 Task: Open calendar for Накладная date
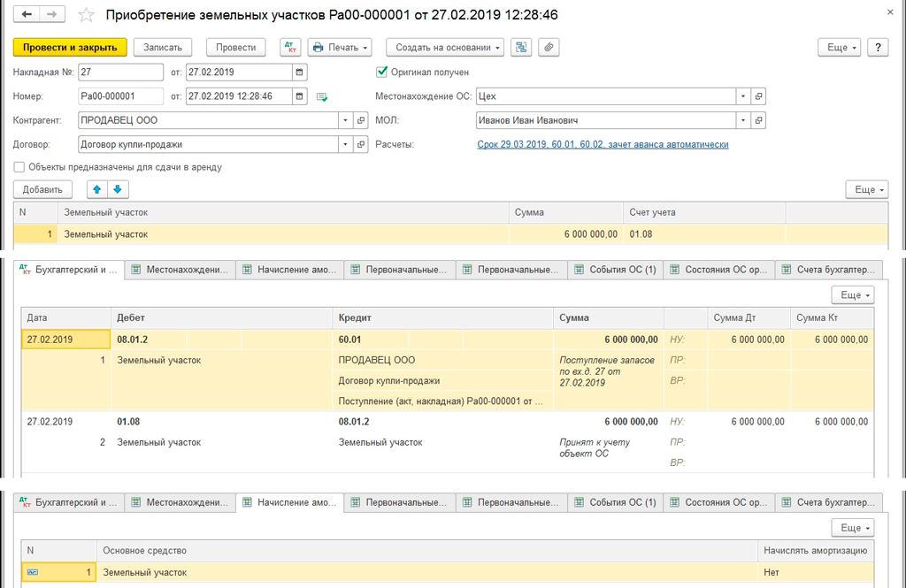point(299,73)
